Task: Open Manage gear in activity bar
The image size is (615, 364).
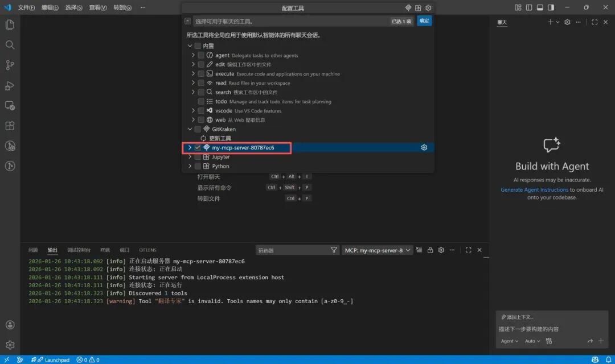Action: 10,345
